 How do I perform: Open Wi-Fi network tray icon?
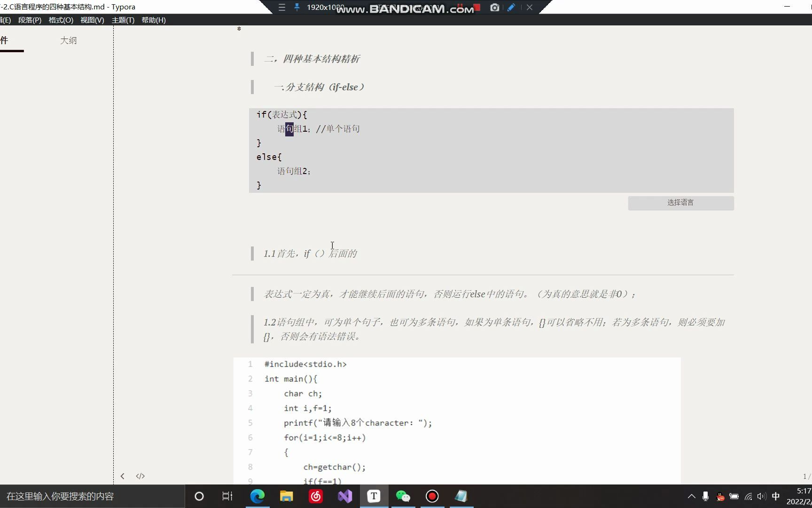[748, 496]
